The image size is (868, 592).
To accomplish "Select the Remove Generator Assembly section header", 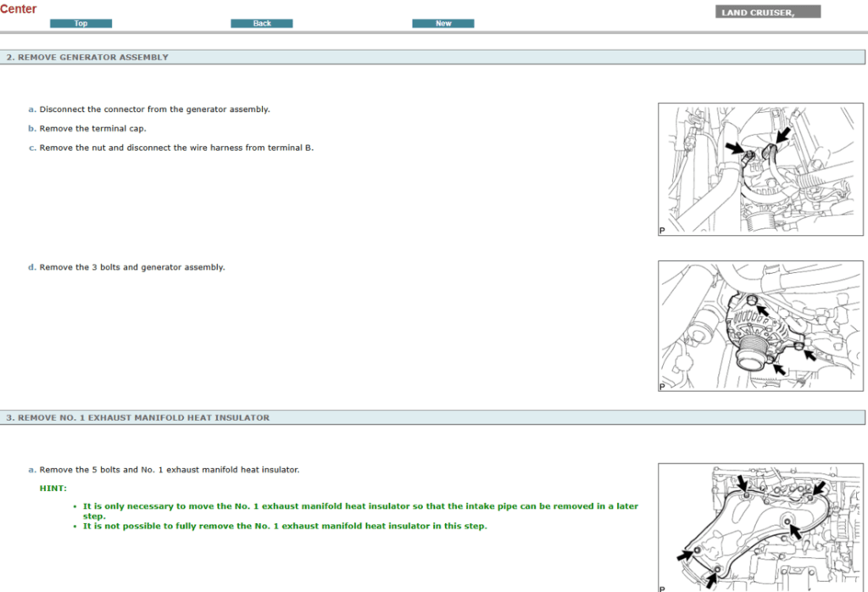I will (x=88, y=58).
